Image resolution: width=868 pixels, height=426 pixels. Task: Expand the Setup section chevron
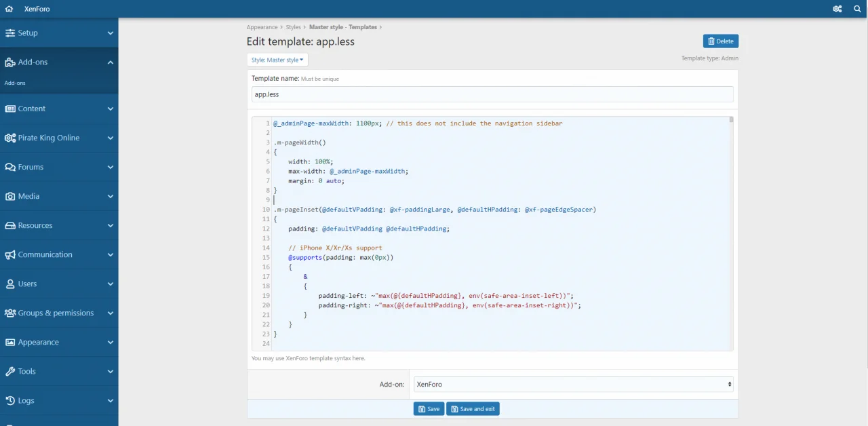111,33
